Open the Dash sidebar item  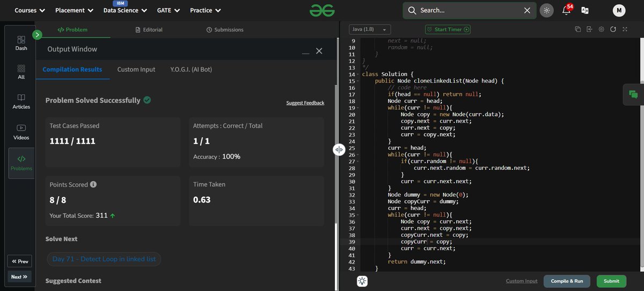coord(21,43)
